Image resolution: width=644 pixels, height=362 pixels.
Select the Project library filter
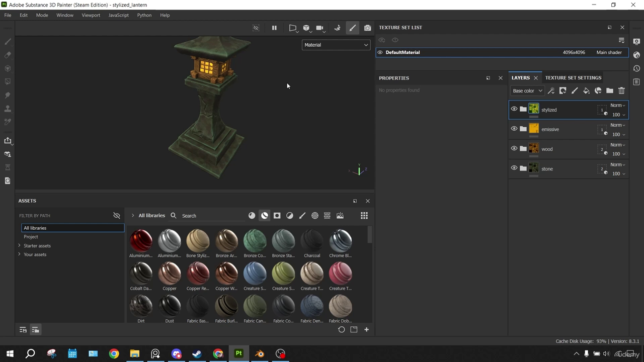coord(31,237)
